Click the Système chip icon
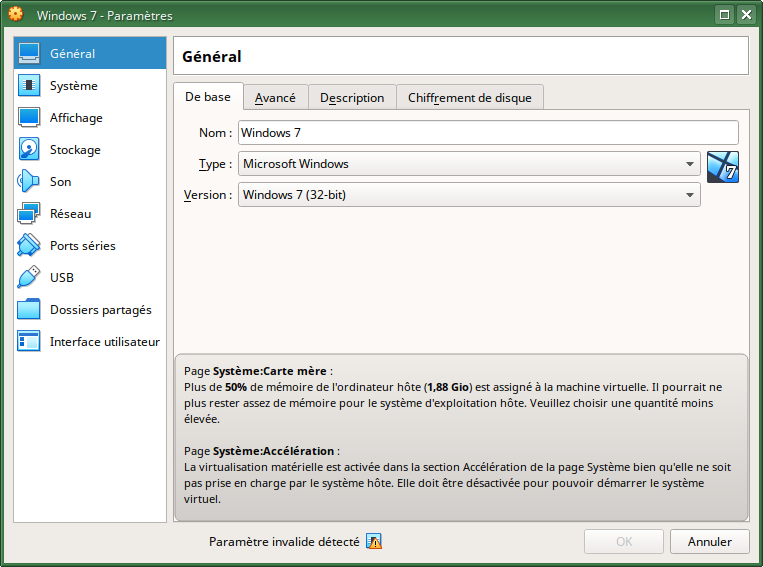The width and height of the screenshot is (763, 567). pyautogui.click(x=29, y=86)
